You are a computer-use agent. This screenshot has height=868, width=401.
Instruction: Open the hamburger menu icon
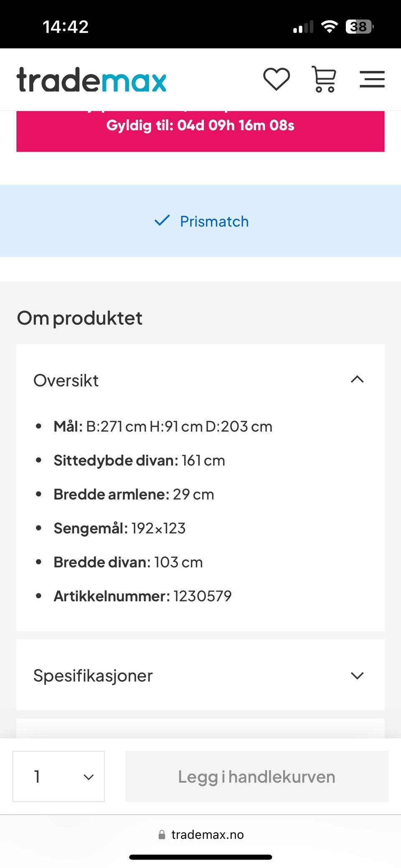click(372, 79)
